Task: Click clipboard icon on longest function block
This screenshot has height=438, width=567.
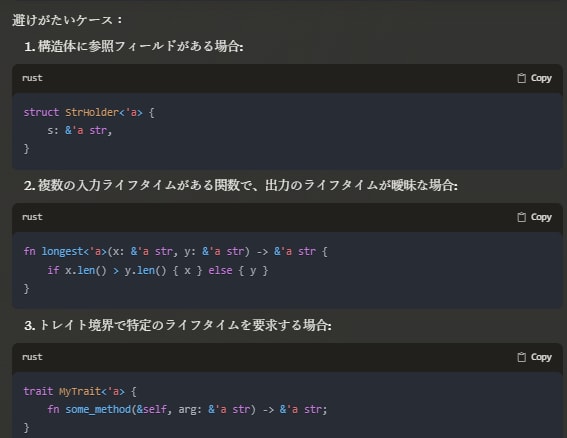Action: point(521,217)
